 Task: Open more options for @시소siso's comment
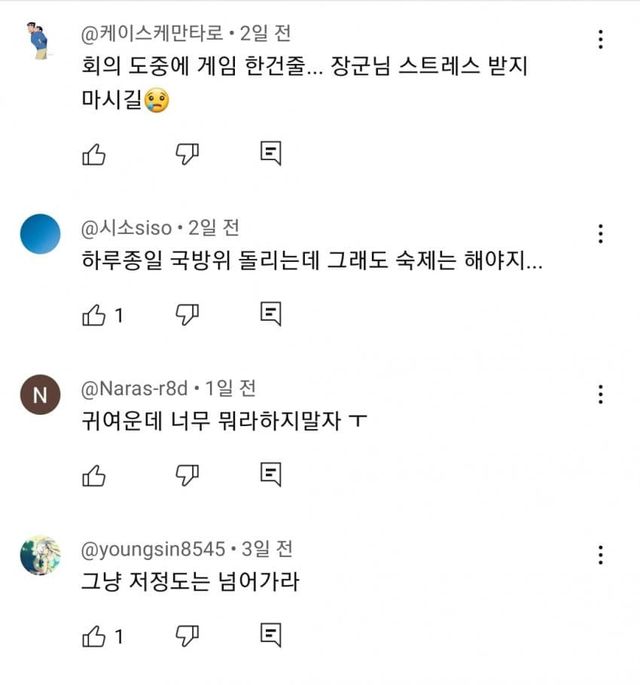[x=600, y=234]
